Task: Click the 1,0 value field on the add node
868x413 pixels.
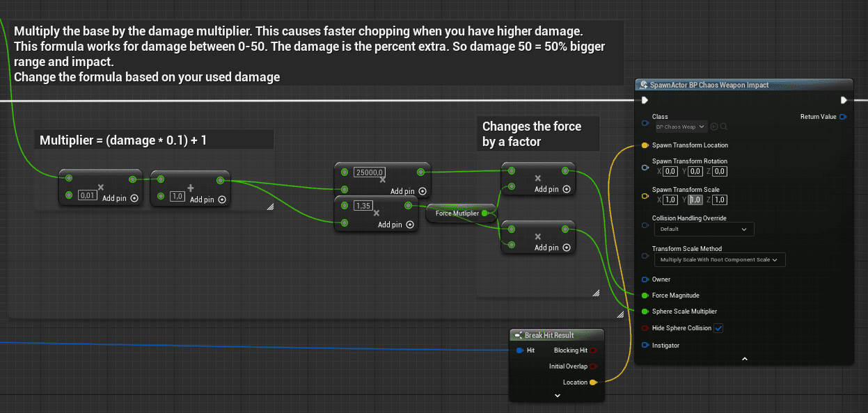Action: (x=177, y=197)
